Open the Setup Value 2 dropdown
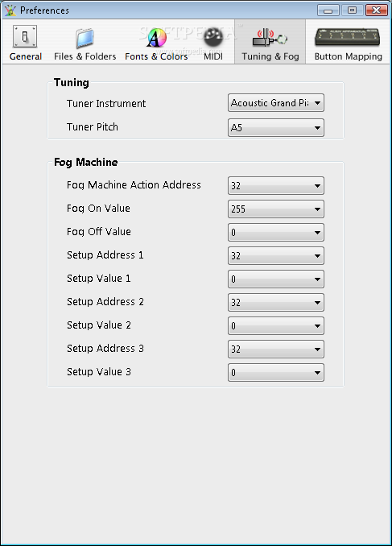Image resolution: width=392 pixels, height=546 pixels. click(276, 325)
